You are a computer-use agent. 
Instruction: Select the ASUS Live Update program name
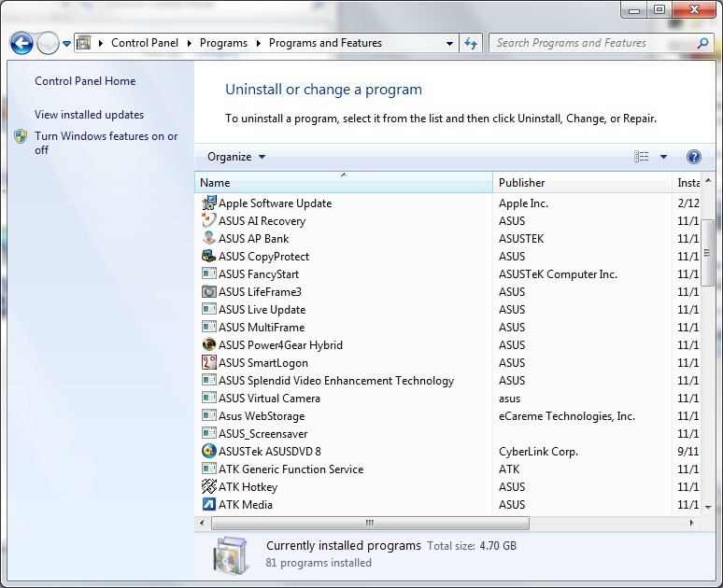[x=262, y=310]
